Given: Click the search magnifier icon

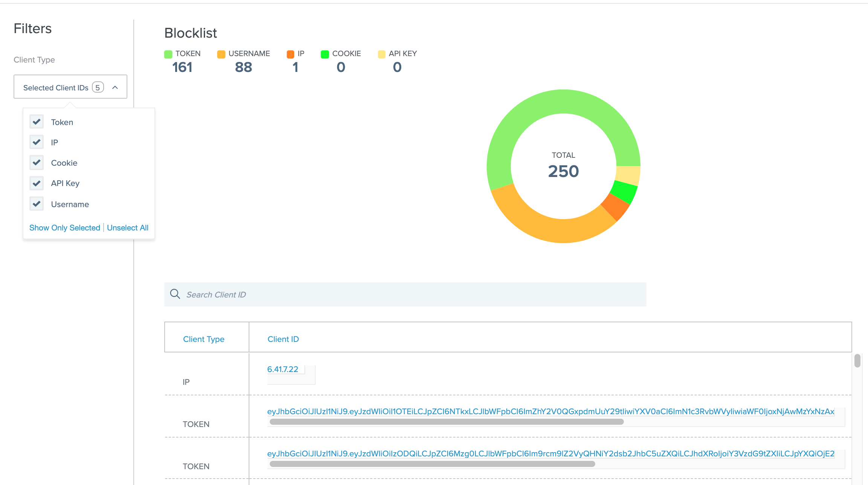Looking at the screenshot, I should click(175, 294).
